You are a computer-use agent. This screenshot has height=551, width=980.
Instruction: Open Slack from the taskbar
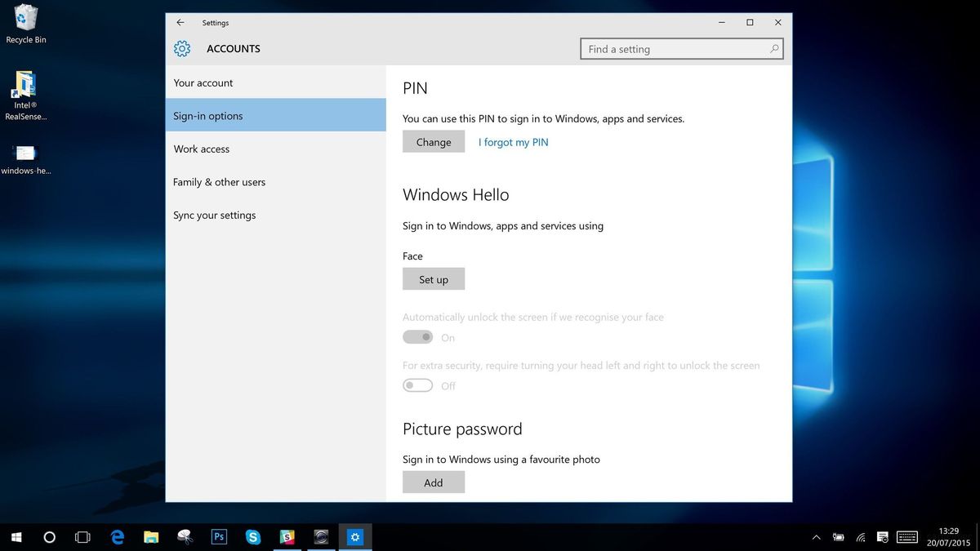(287, 537)
